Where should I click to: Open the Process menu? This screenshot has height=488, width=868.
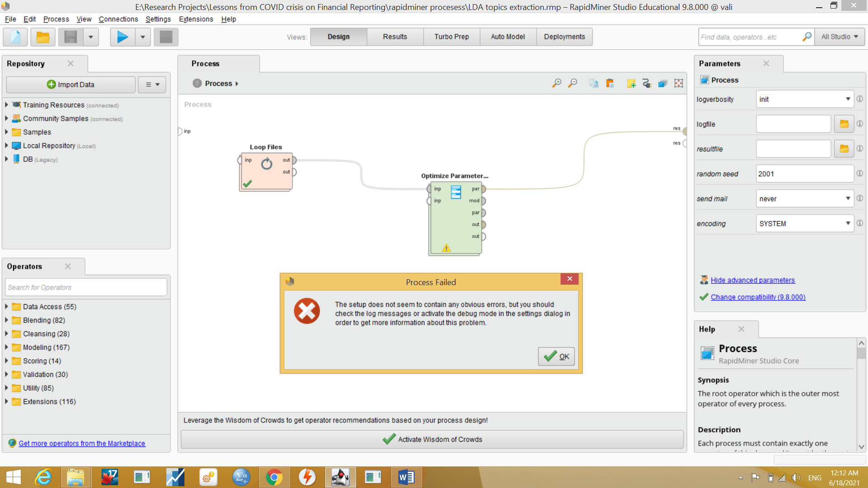[x=56, y=19]
